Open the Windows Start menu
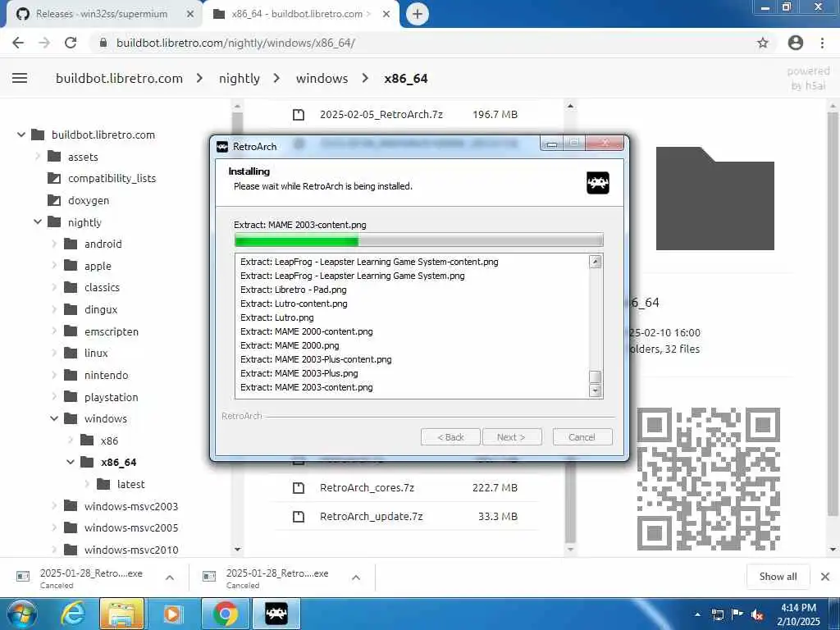The height and width of the screenshot is (630, 840). 22,614
